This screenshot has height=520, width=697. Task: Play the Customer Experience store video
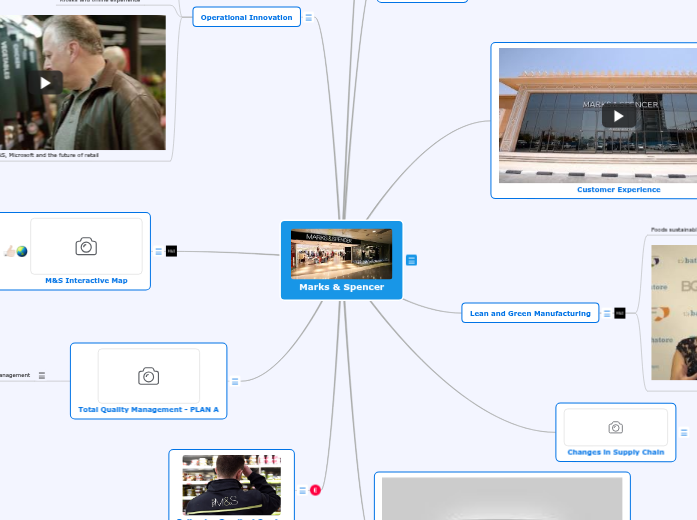[x=618, y=116]
